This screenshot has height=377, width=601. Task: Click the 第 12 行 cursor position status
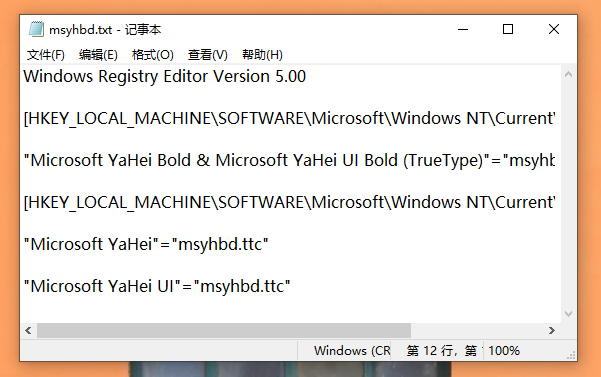441,351
